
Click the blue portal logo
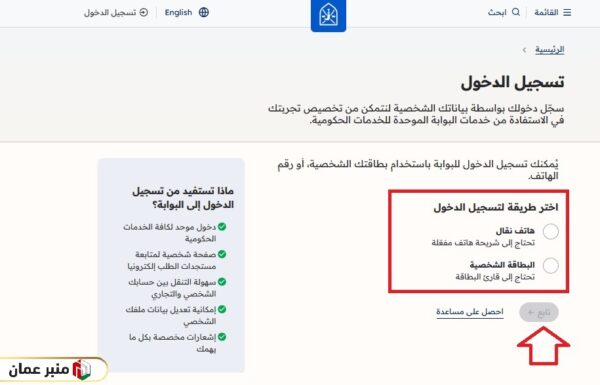tap(328, 15)
